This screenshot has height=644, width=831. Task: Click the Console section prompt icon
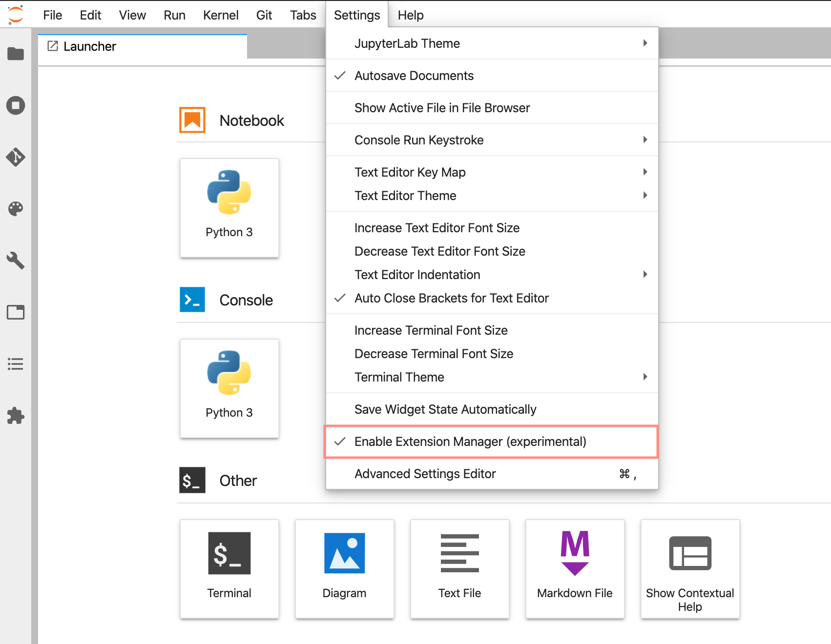point(192,300)
